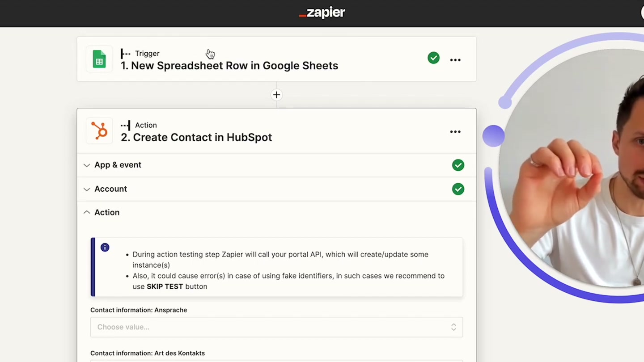
Task: Click the green checkmark beside App & event
Action: [458, 165]
